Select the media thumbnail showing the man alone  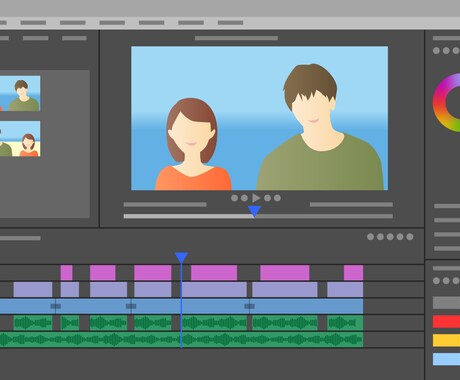point(20,94)
